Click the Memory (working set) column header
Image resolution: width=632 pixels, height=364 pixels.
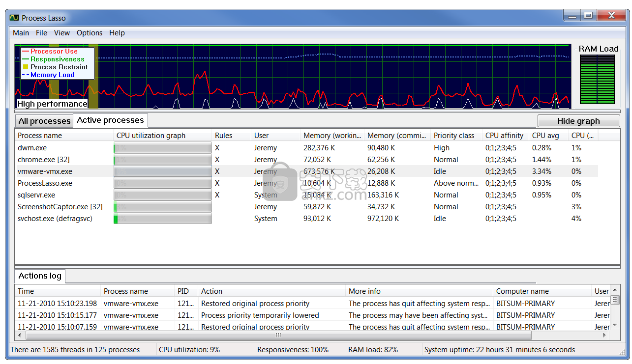[x=332, y=136]
